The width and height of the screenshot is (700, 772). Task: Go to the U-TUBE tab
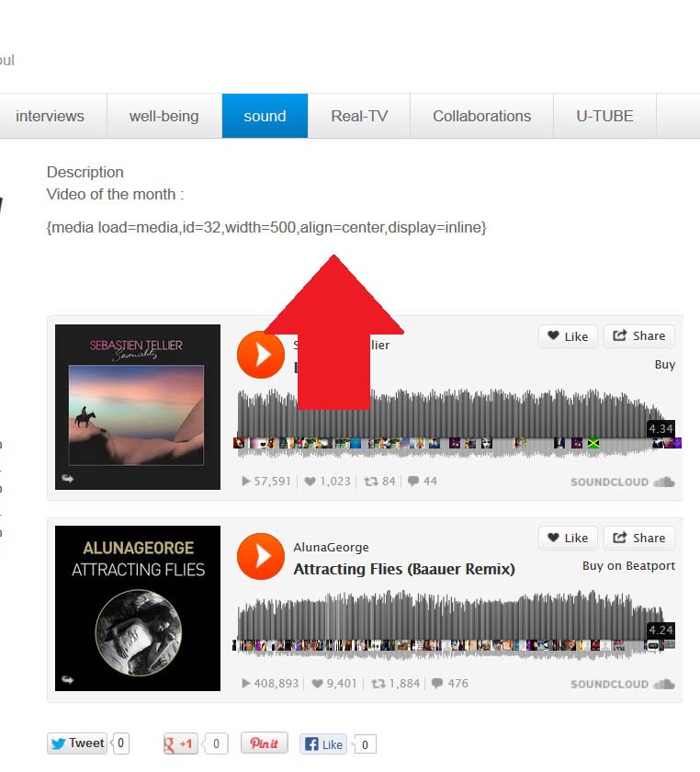[x=604, y=116]
